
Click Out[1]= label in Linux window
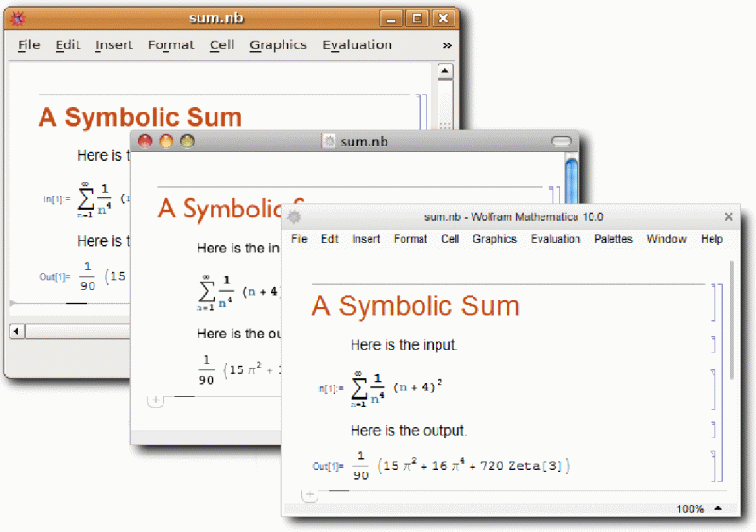(x=55, y=276)
